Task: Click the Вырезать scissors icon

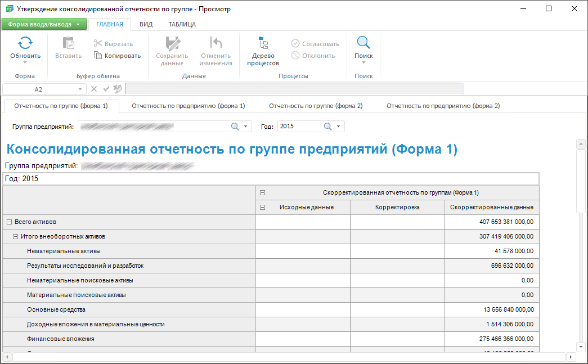Action: (x=98, y=44)
